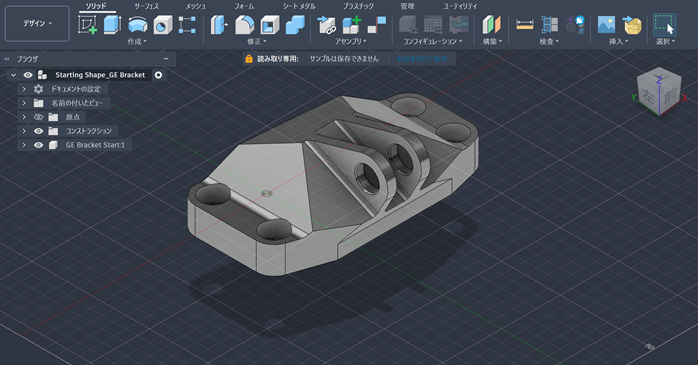Open the 構築 dropdown menu
Viewport: 698px width, 365px height.
pyautogui.click(x=492, y=41)
